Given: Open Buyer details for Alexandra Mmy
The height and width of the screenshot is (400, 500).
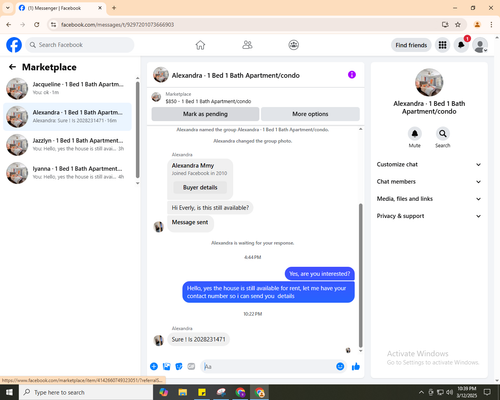Looking at the screenshot, I should (x=200, y=187).
